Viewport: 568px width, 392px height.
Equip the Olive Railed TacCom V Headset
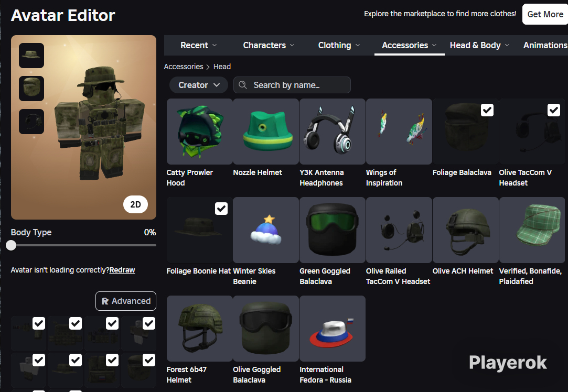click(399, 230)
